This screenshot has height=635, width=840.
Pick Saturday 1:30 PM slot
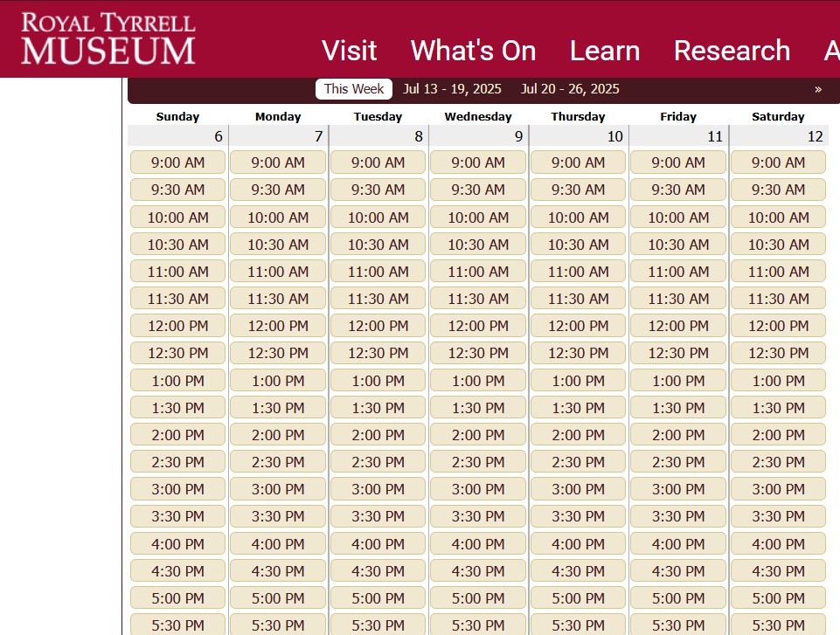tap(779, 408)
